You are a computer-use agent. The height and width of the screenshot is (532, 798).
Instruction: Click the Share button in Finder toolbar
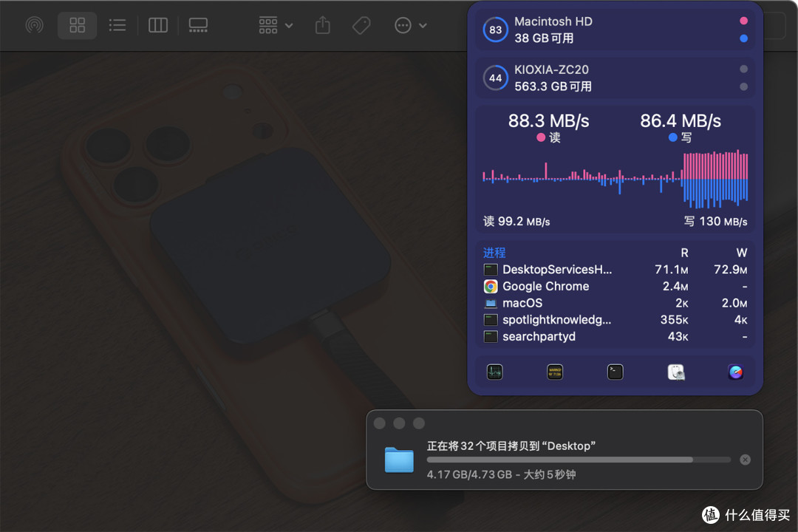point(323,25)
